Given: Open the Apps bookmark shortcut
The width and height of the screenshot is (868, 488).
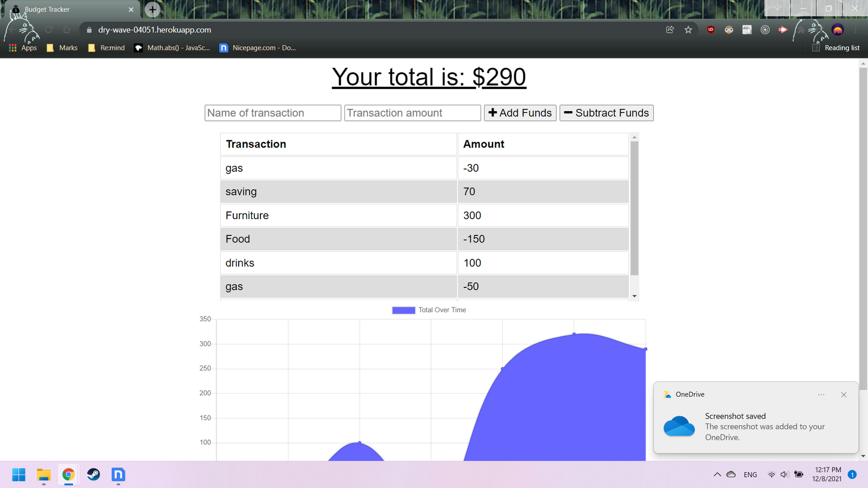Looking at the screenshot, I should point(23,48).
